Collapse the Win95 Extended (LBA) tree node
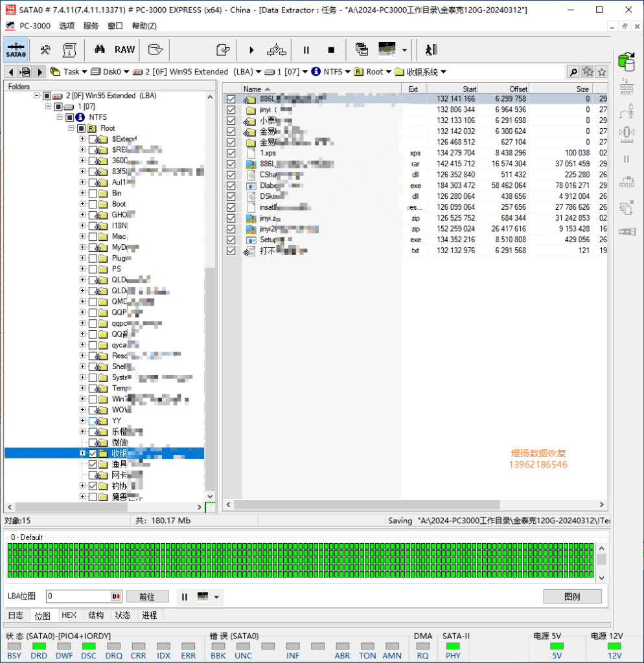This screenshot has width=644, height=663. pos(37,96)
